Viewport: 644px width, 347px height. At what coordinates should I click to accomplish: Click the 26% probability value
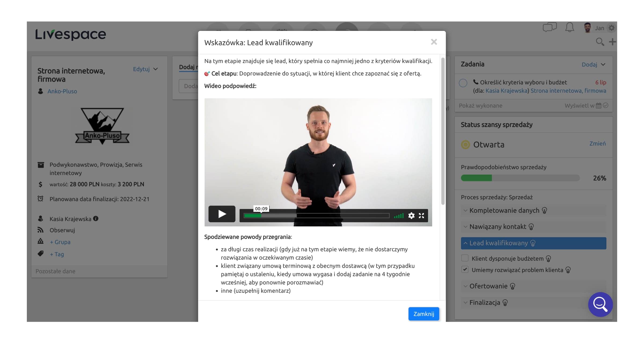pyautogui.click(x=599, y=178)
